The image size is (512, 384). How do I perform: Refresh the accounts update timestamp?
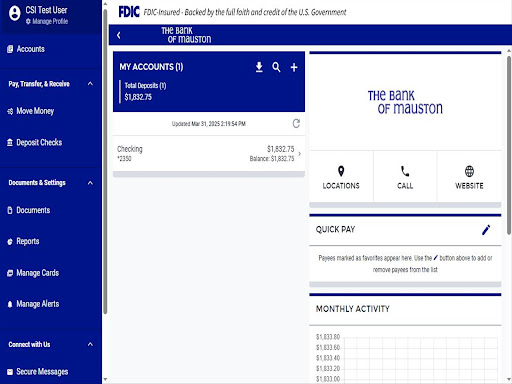[296, 124]
